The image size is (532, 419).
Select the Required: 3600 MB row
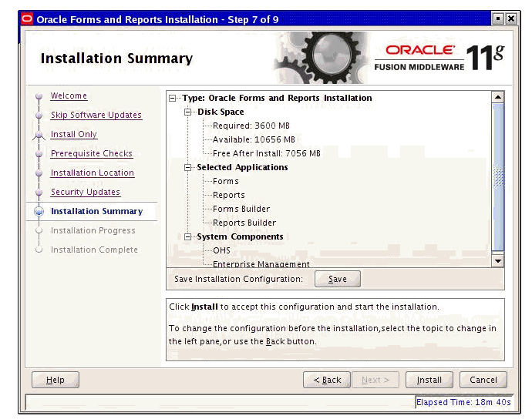[251, 126]
